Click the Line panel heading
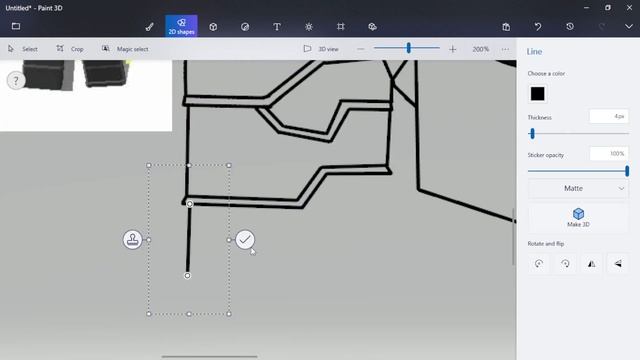Image resolution: width=640 pixels, height=360 pixels. coord(534,51)
